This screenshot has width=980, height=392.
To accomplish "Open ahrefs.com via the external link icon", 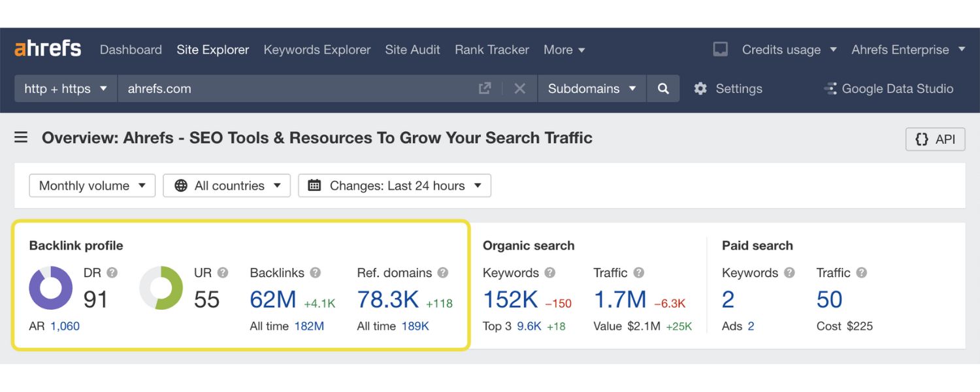I will point(485,88).
